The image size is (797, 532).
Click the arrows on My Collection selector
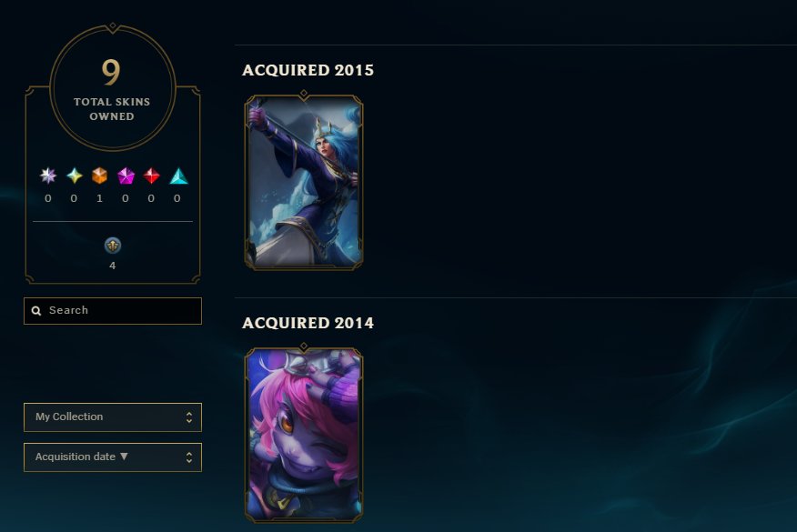189,417
